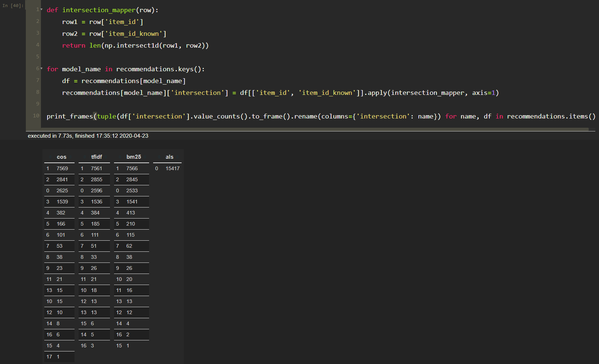
Task: Click the tfidf column header
Action: click(97, 157)
